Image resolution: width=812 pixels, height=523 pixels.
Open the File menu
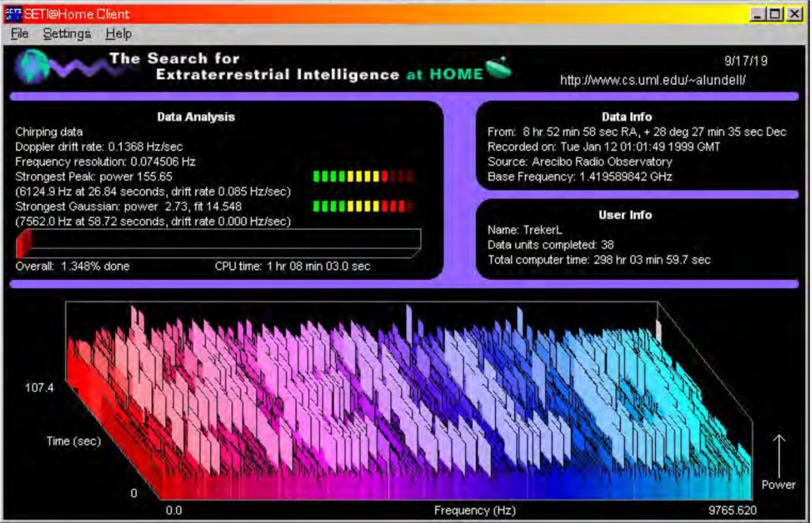pyautogui.click(x=20, y=34)
